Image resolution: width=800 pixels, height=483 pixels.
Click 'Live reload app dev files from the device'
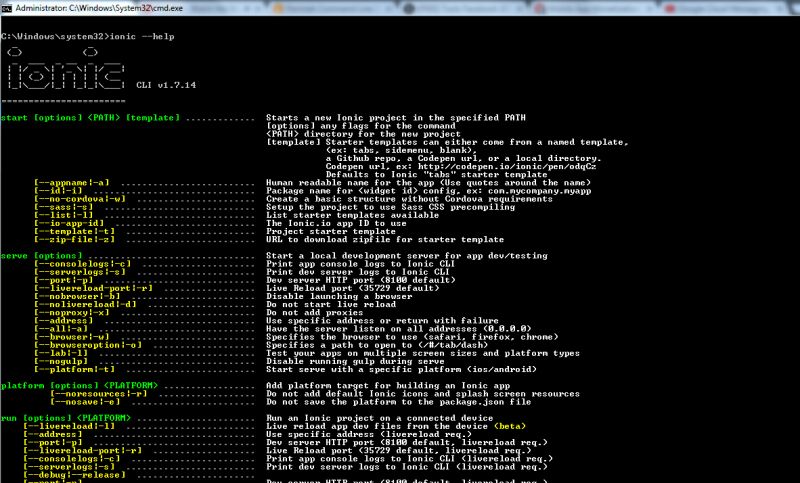(x=377, y=426)
